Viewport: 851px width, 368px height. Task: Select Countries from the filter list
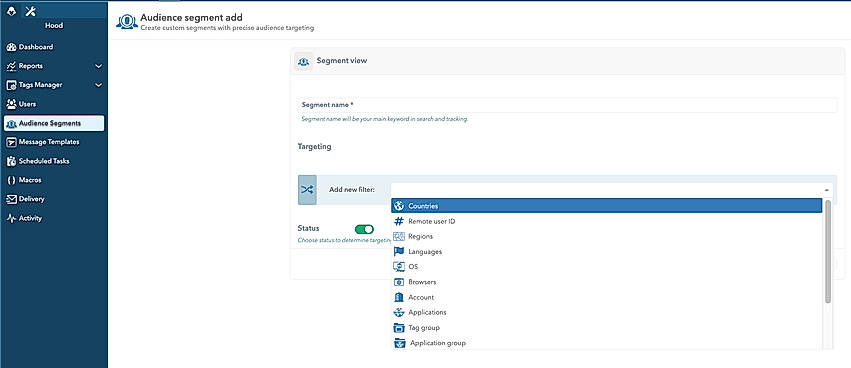pos(607,206)
